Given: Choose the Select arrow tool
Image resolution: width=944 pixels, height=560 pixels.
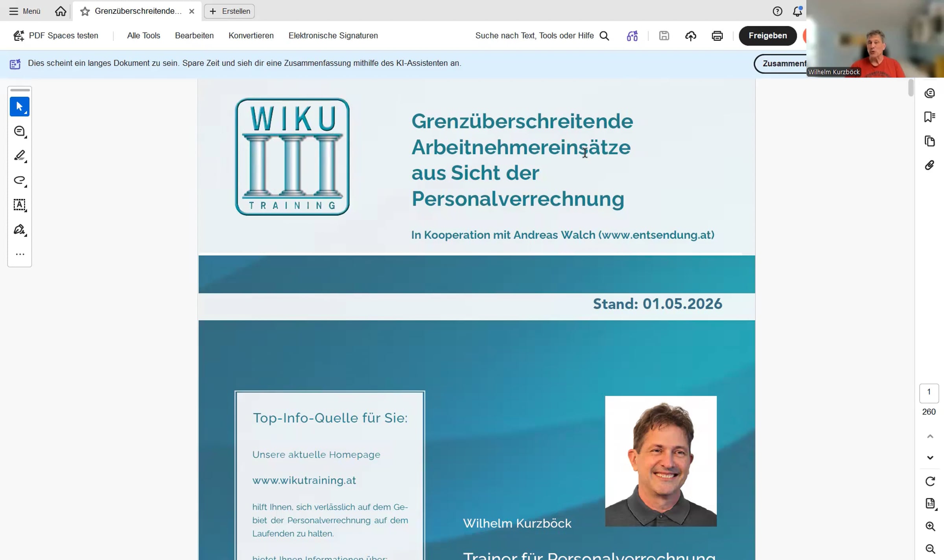Looking at the screenshot, I should coord(20,106).
